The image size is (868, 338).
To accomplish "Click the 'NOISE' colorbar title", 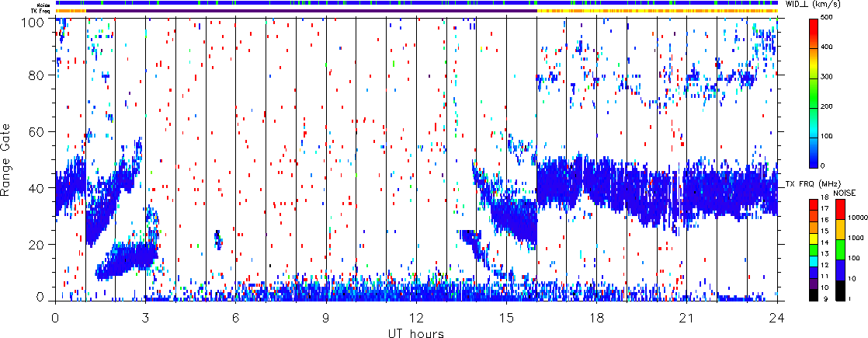I will tap(844, 193).
